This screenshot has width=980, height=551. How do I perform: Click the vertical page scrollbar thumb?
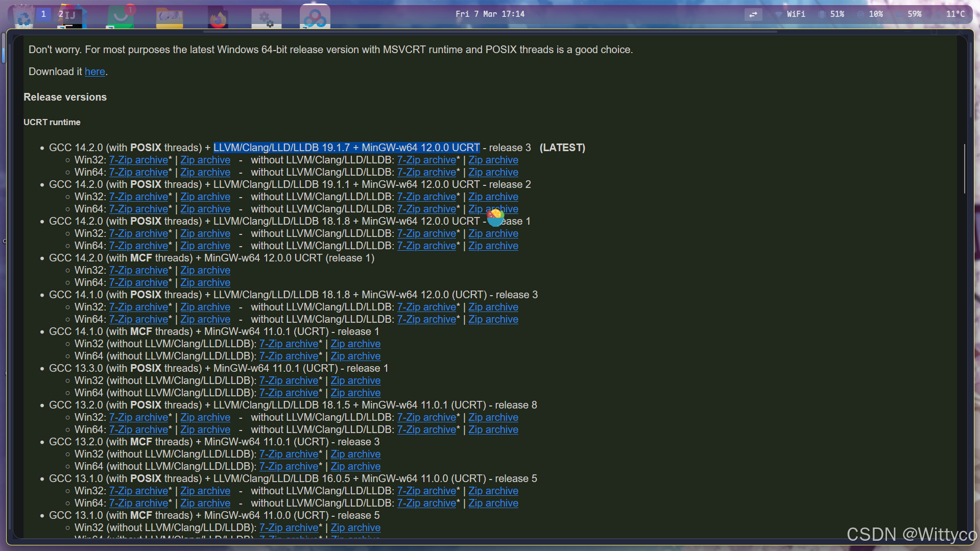964,169
